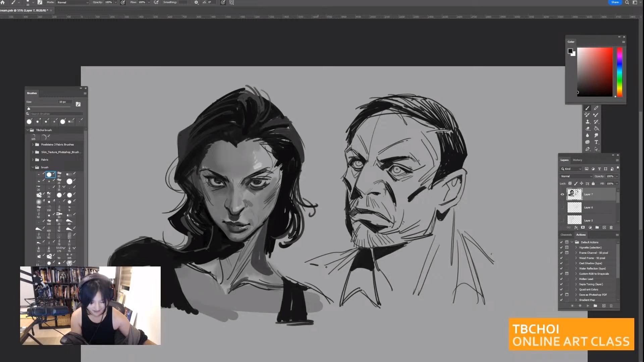Select the Paint Bucket tool
Viewport: 644px width, 362px height.
coord(596,129)
